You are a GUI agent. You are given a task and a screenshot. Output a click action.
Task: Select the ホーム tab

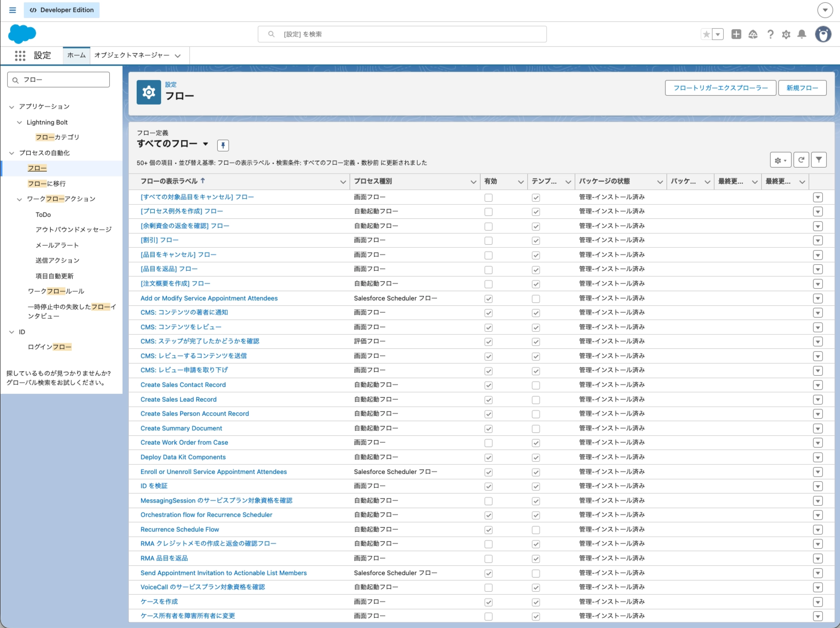77,55
